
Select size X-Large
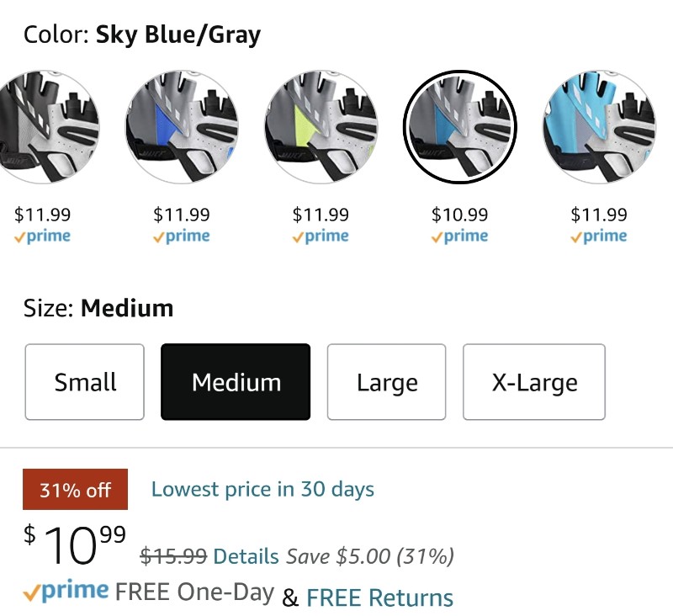[534, 381]
